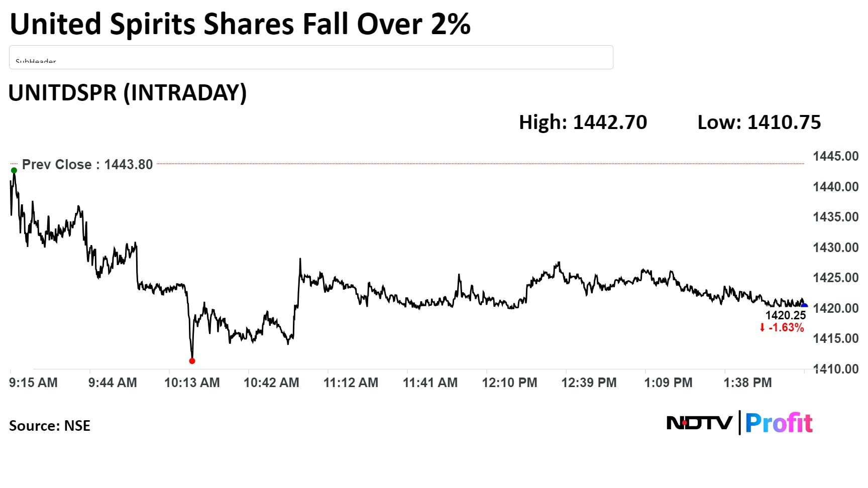
Task: Click the 1445.00 price axis label
Action: click(x=836, y=156)
